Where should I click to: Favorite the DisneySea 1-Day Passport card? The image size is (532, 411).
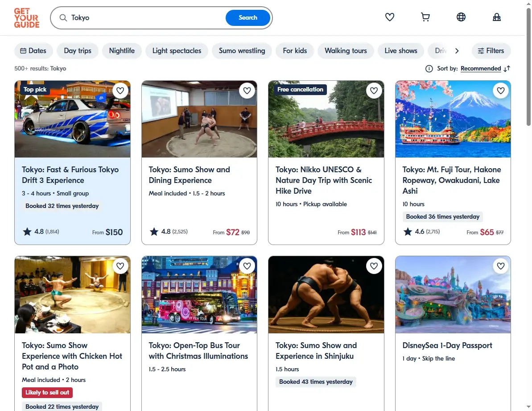(x=501, y=266)
